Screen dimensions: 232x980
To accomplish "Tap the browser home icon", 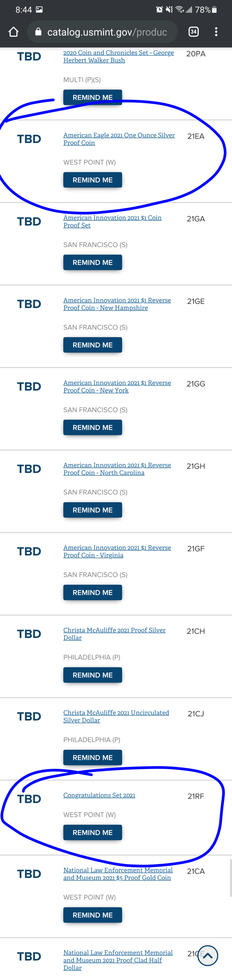I will [x=14, y=32].
